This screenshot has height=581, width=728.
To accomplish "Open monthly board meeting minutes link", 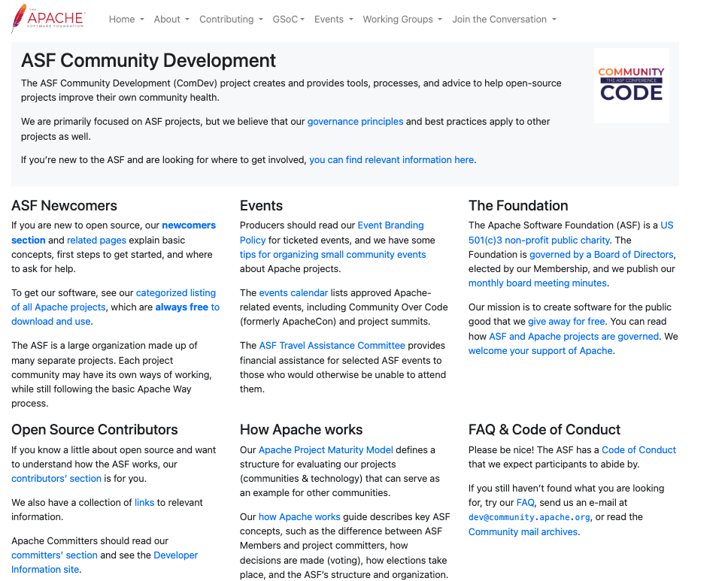I will [537, 283].
